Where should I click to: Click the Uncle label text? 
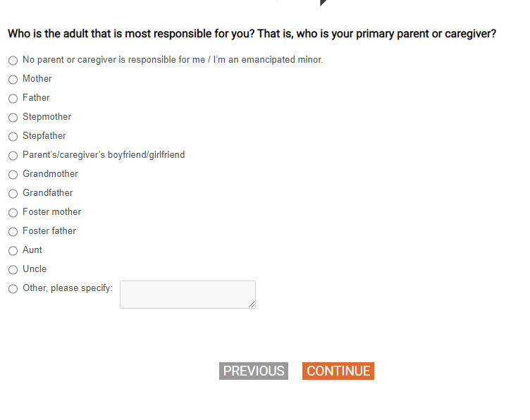[x=35, y=269]
